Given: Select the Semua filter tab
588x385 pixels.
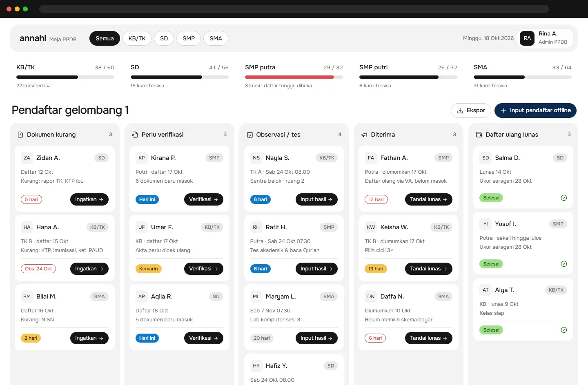Looking at the screenshot, I should pyautogui.click(x=105, y=38).
